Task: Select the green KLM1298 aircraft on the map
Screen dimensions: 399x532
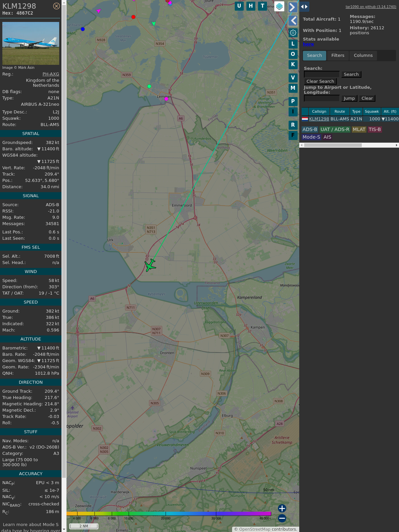Action: pyautogui.click(x=150, y=265)
